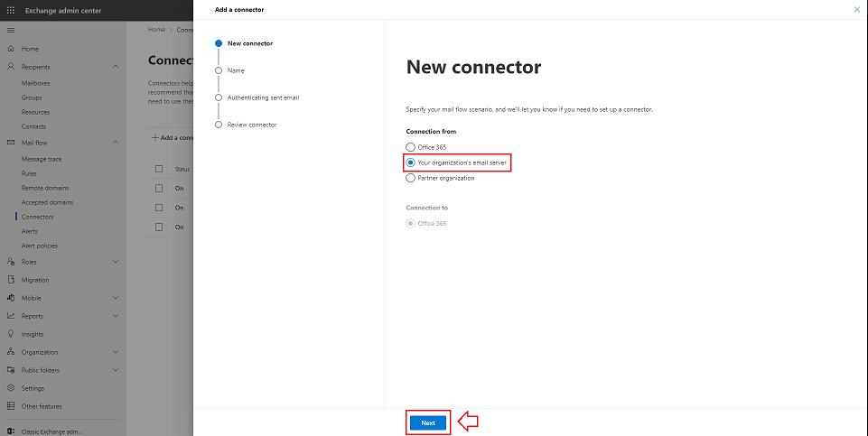The image size is (868, 436).
Task: Open the app launcher waffle icon
Action: click(x=11, y=10)
